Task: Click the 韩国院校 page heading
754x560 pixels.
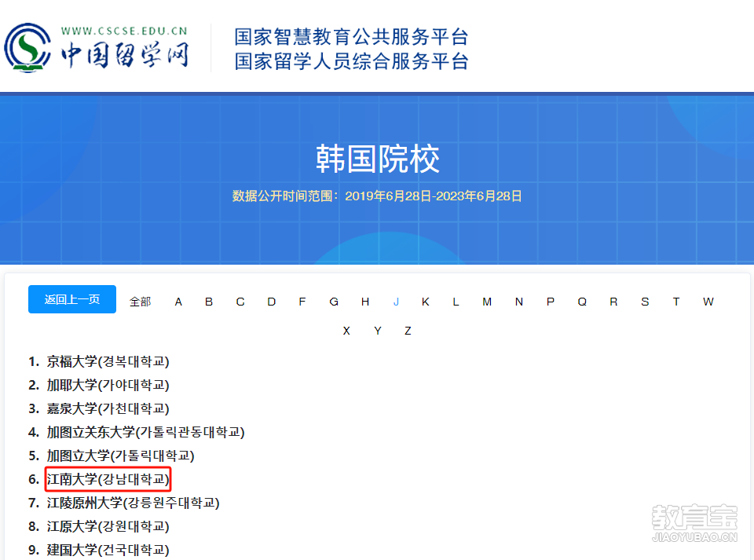Action: click(378, 159)
